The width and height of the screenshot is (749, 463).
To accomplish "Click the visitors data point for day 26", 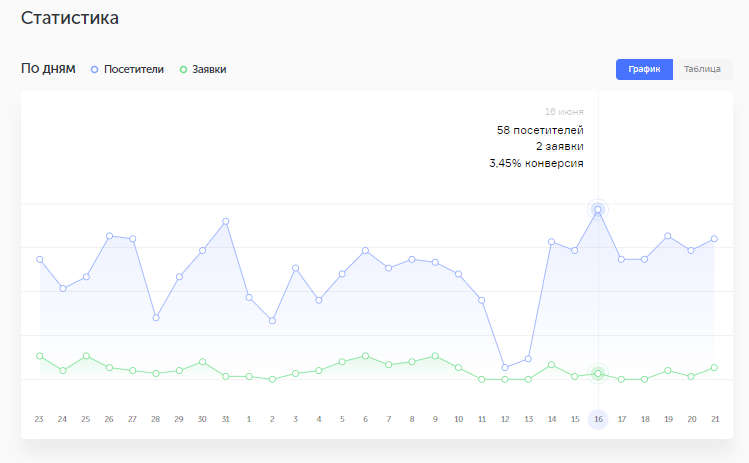I will pos(109,236).
